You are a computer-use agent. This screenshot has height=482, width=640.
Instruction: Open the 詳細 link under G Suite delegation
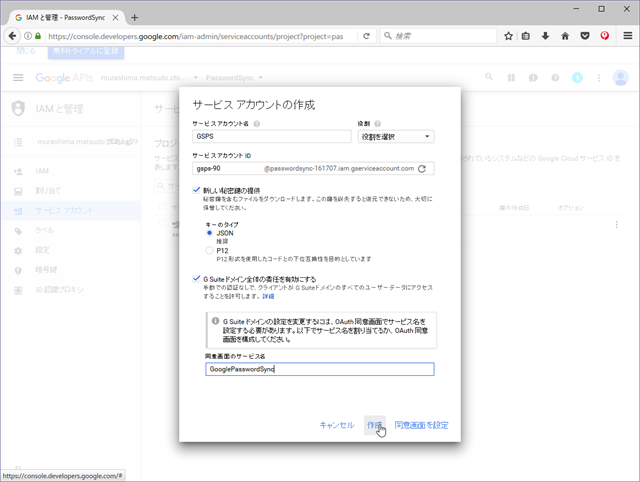[268, 296]
